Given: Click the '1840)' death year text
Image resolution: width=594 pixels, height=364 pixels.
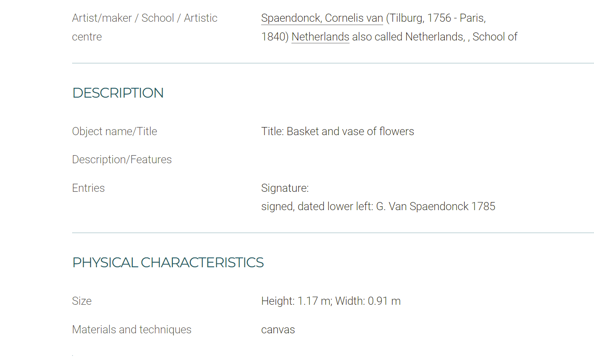Looking at the screenshot, I should (275, 37).
